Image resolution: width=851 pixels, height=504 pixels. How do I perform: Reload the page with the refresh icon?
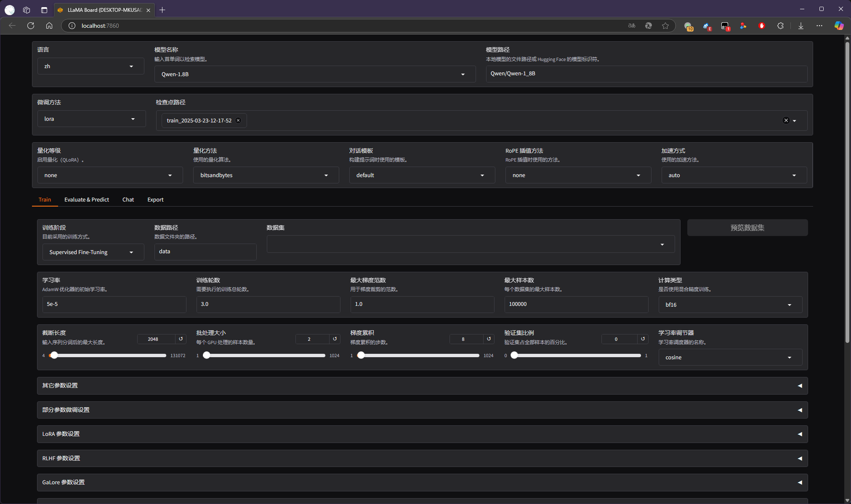pos(31,26)
